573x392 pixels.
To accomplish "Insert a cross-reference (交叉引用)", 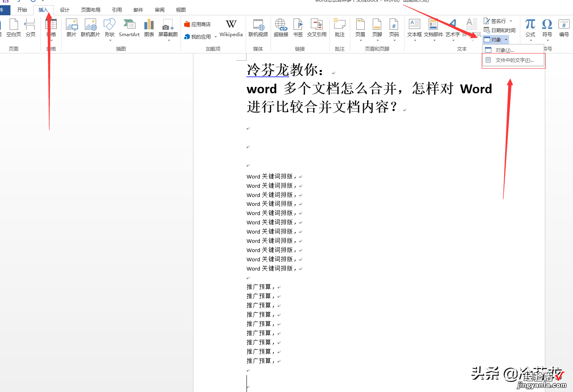I will 317,28.
